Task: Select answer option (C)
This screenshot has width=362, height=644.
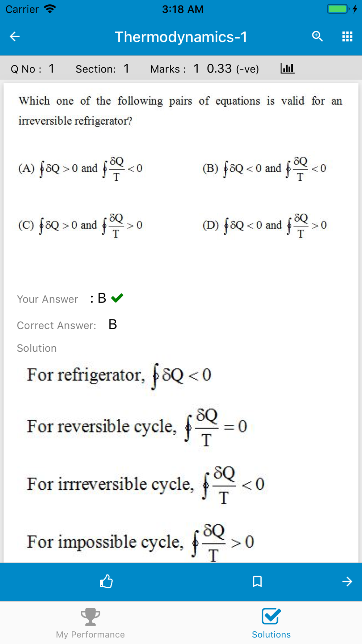Action: 80,225
